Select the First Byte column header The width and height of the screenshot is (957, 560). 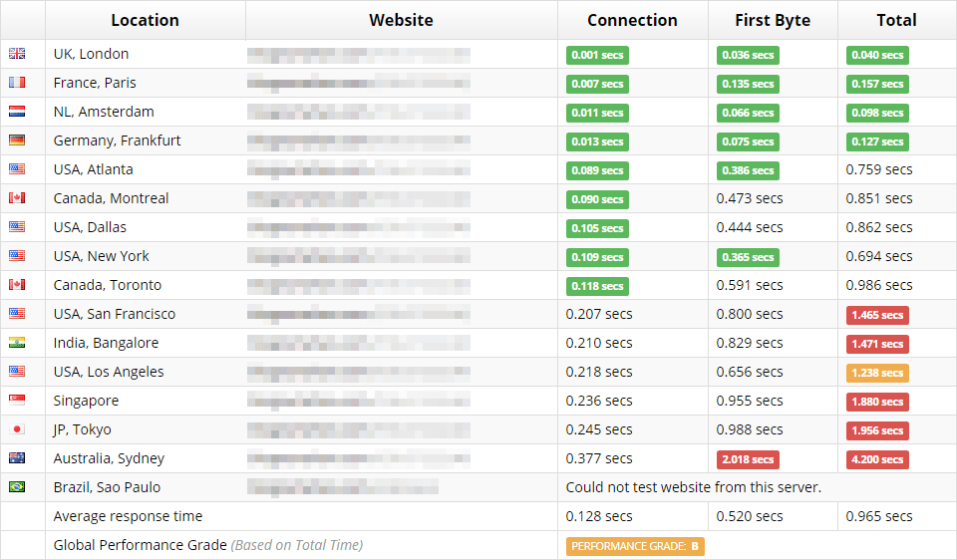click(773, 20)
